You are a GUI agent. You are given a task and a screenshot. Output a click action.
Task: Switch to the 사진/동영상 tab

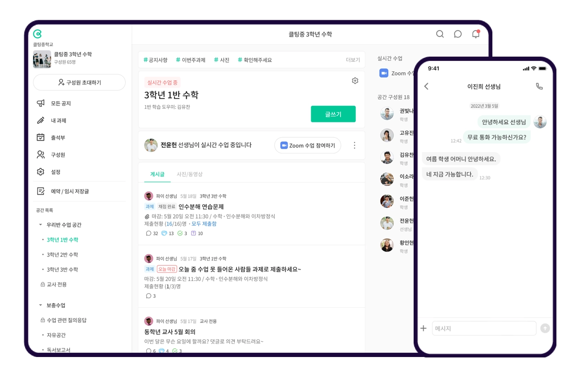tap(190, 174)
